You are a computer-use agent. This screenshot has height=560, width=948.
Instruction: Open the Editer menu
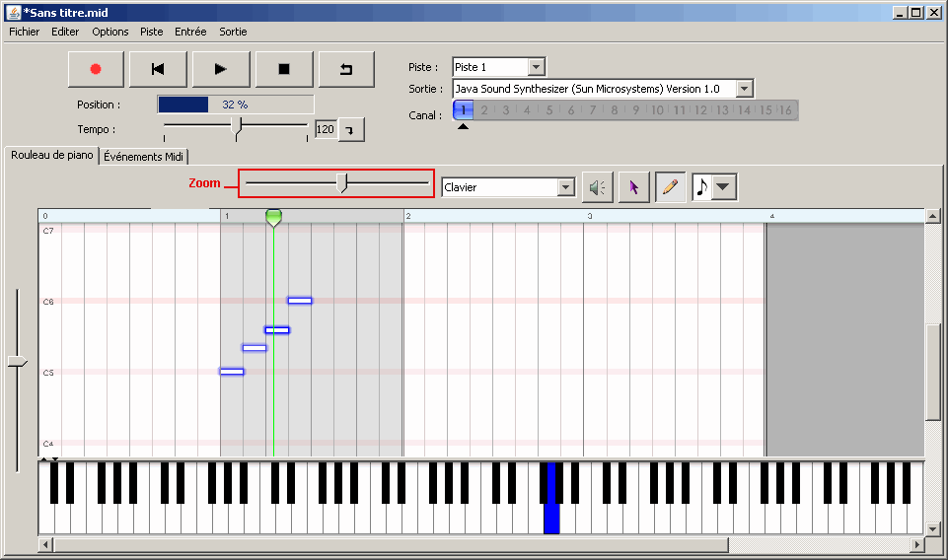pyautogui.click(x=65, y=32)
